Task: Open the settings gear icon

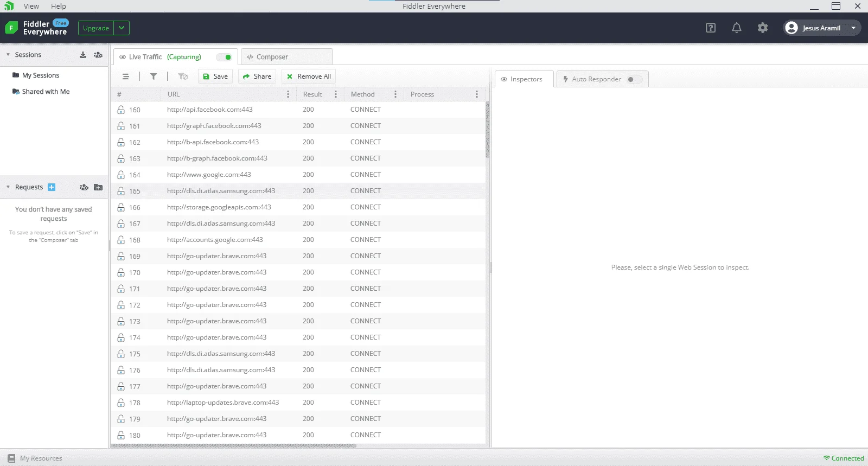Action: pyautogui.click(x=763, y=28)
